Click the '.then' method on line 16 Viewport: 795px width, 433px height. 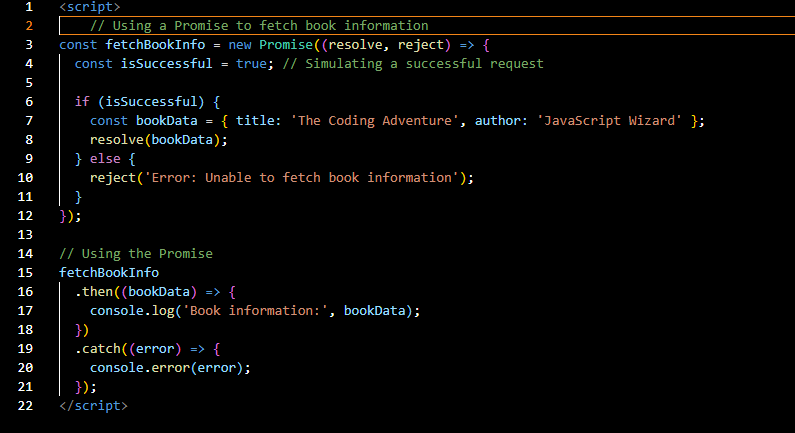click(94, 292)
